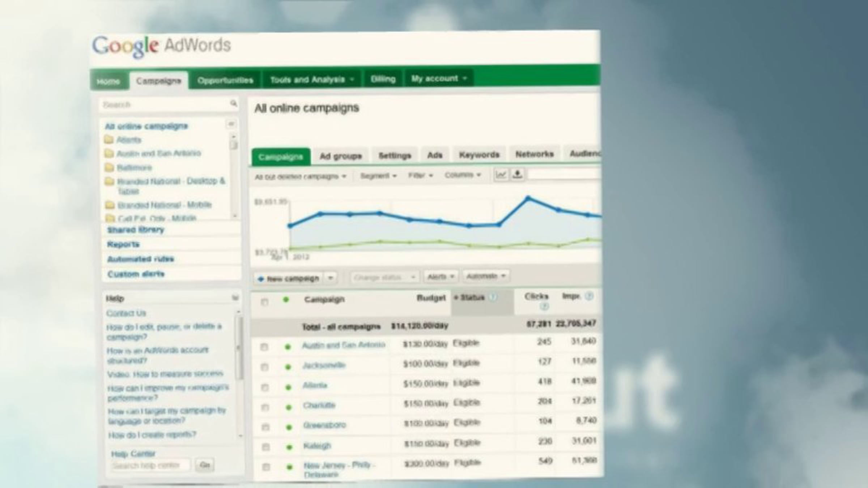
Task: Open the My account menu
Action: pyautogui.click(x=439, y=78)
